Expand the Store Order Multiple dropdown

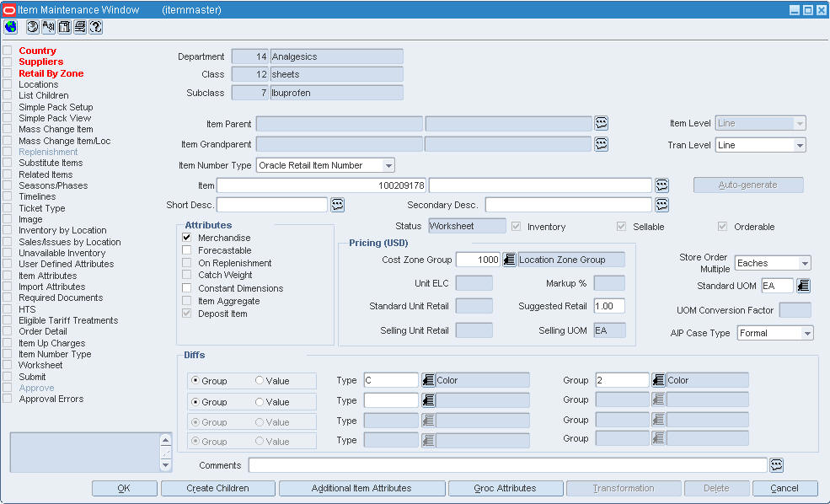(804, 264)
